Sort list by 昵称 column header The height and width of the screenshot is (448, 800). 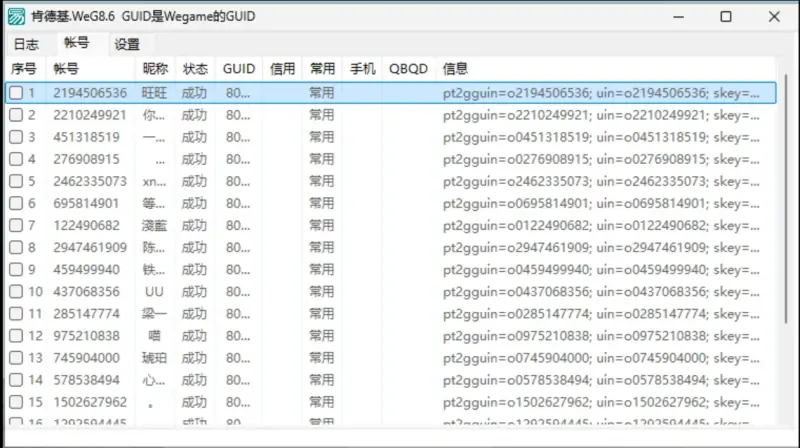155,69
